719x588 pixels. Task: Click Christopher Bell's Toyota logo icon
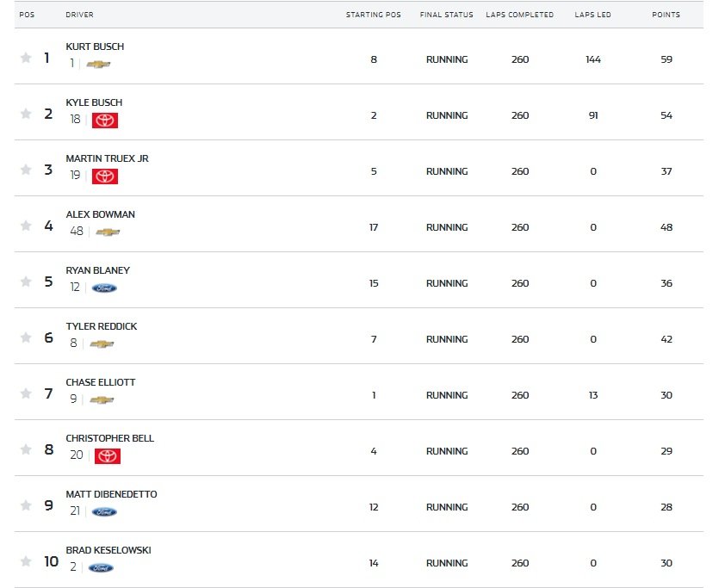(x=108, y=455)
